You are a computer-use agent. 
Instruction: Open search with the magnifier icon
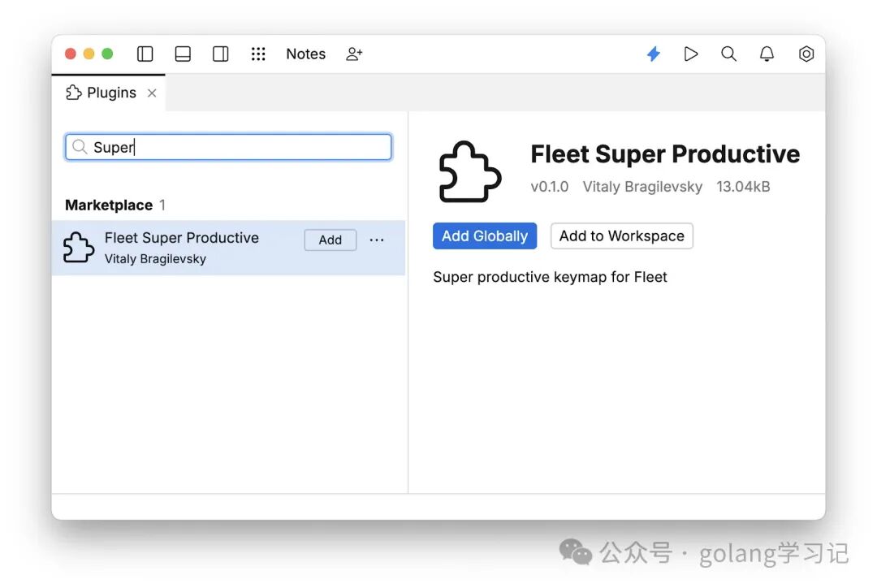click(728, 54)
